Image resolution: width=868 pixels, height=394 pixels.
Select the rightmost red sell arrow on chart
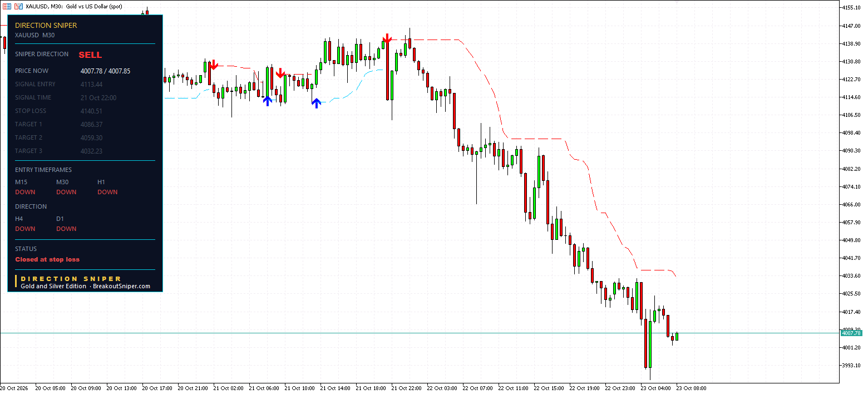coord(387,39)
